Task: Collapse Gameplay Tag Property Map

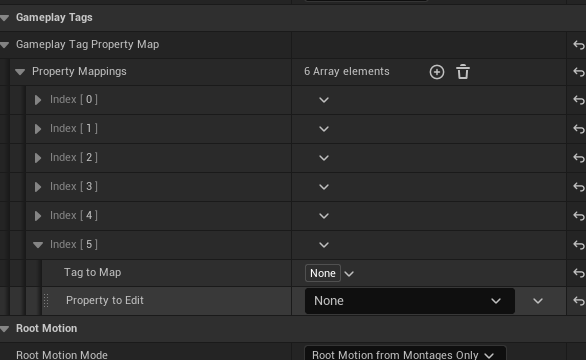Action: point(5,45)
